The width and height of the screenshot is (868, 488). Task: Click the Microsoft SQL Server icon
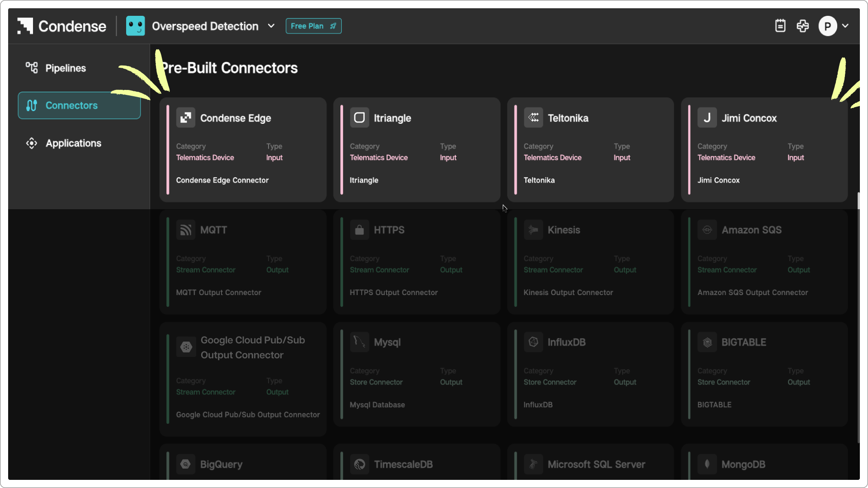533,464
